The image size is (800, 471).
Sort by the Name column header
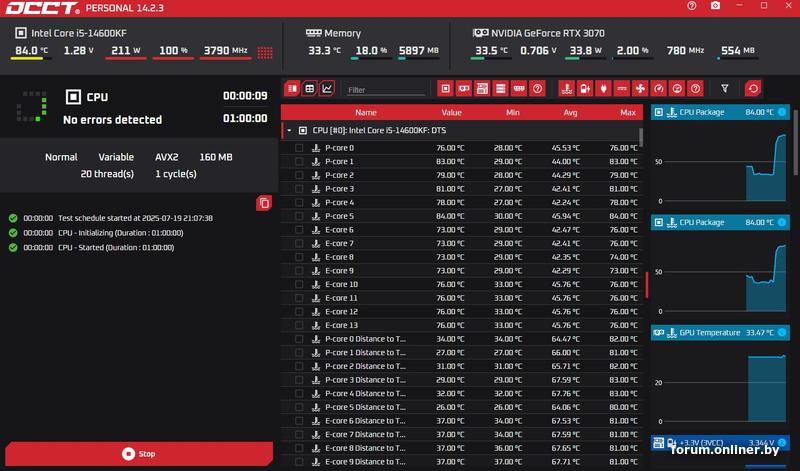366,112
